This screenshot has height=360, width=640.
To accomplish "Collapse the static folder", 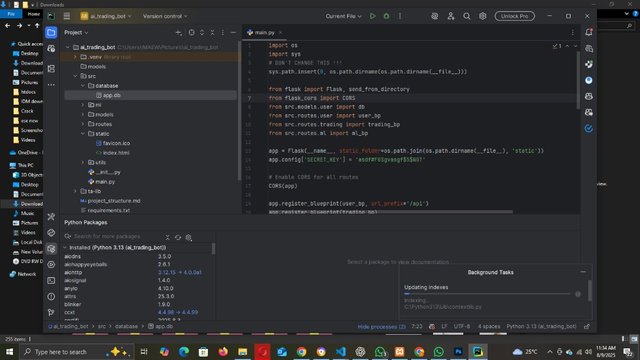I will click(83, 134).
